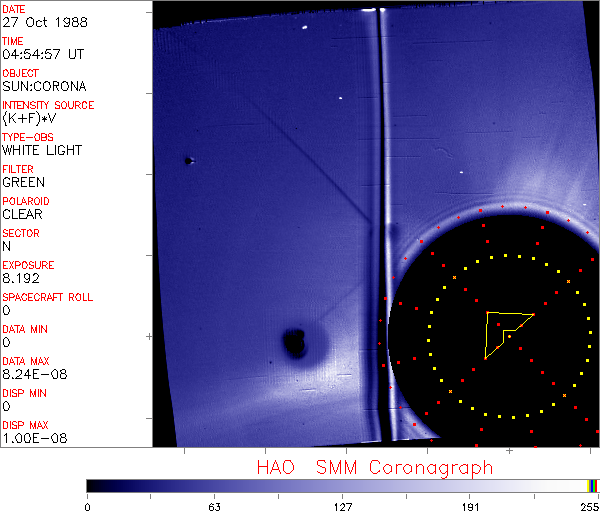Select the GREEN filter value

pos(23,182)
